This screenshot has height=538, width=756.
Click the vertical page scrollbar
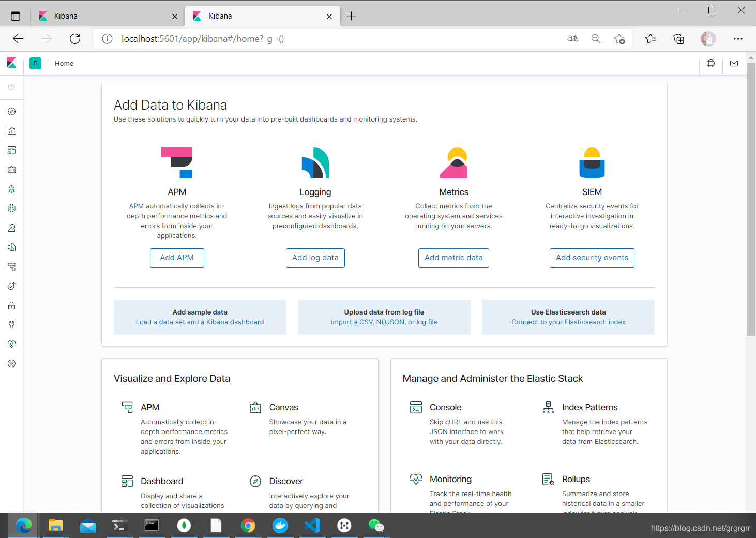[x=751, y=200]
